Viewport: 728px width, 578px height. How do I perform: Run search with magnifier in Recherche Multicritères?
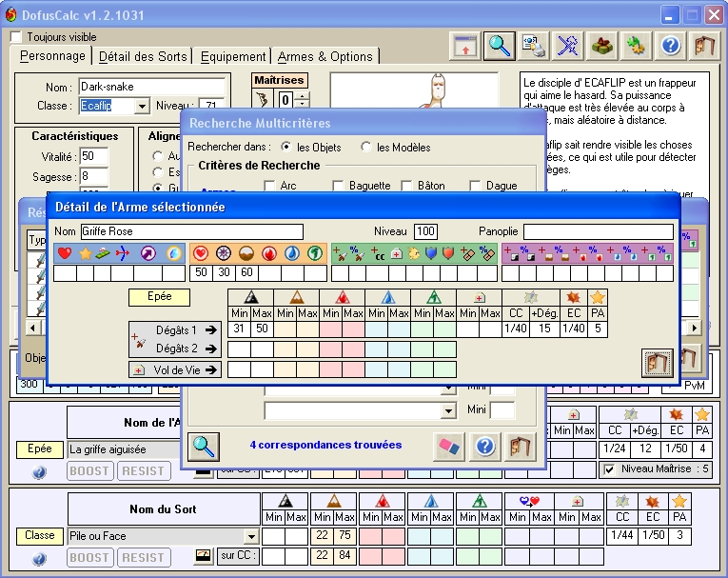[x=204, y=447]
